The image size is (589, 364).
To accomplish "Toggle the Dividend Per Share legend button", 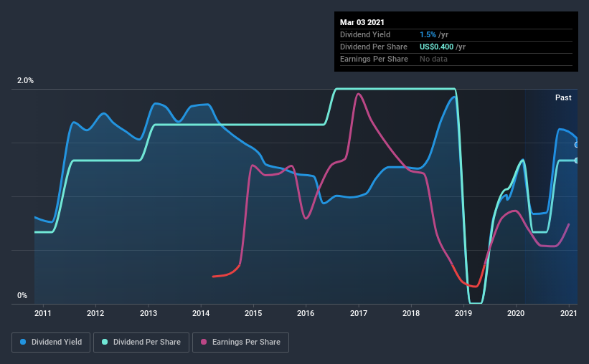I will pos(141,343).
